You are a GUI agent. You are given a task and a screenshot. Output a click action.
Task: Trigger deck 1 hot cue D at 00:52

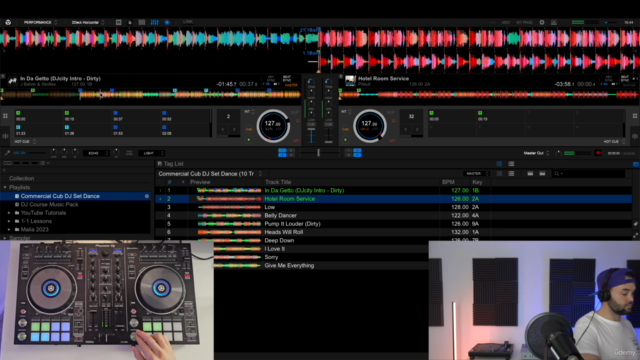185,116
